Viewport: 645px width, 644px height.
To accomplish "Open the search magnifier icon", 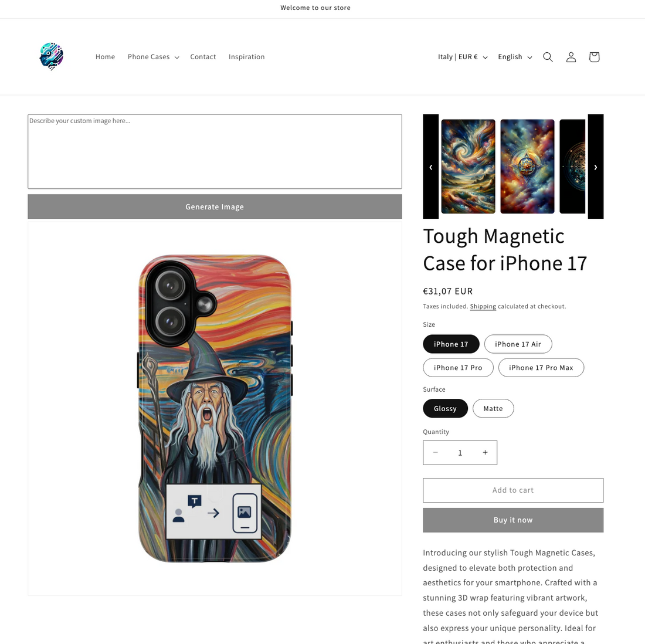I will click(x=548, y=57).
